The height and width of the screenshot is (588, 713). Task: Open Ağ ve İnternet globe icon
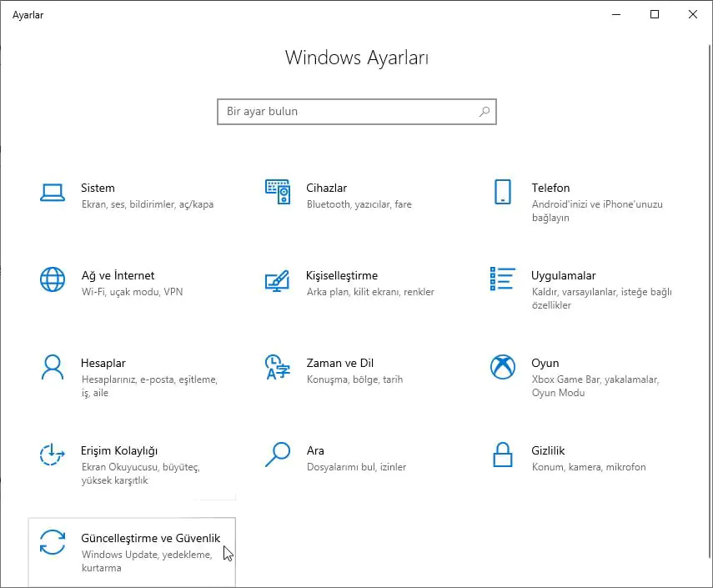(x=53, y=280)
